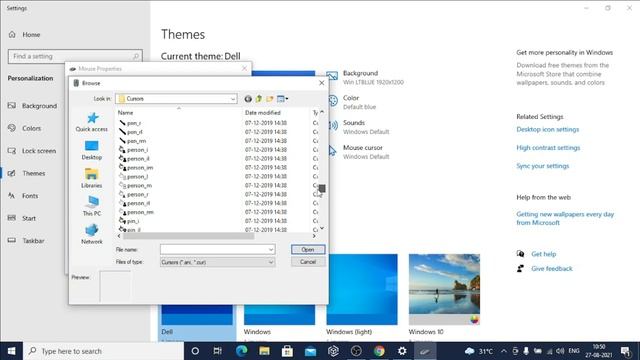Open Libraries in Browse places bar
The height and width of the screenshot is (360, 640).
pyautogui.click(x=92, y=178)
